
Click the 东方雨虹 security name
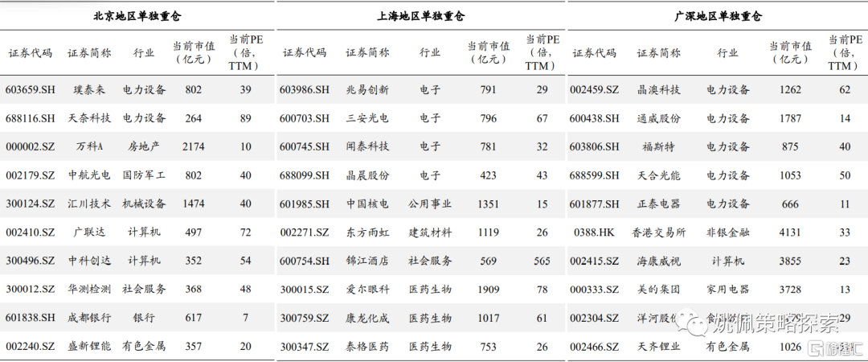point(367,232)
